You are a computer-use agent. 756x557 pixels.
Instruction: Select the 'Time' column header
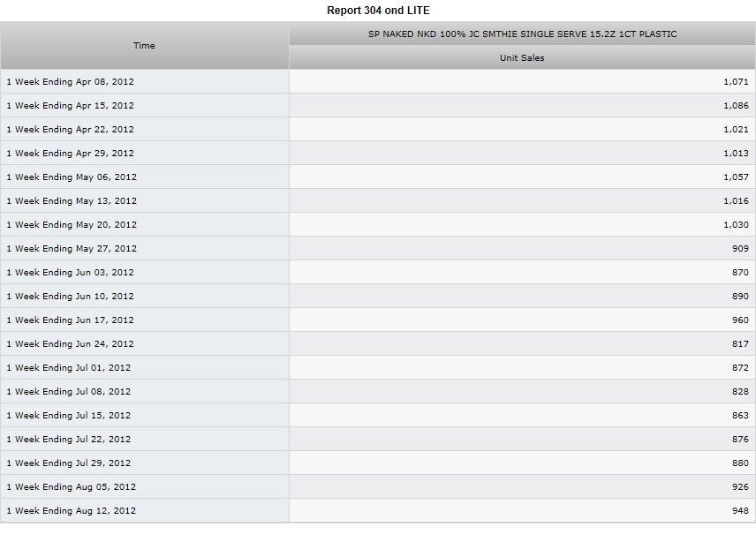pyautogui.click(x=144, y=45)
